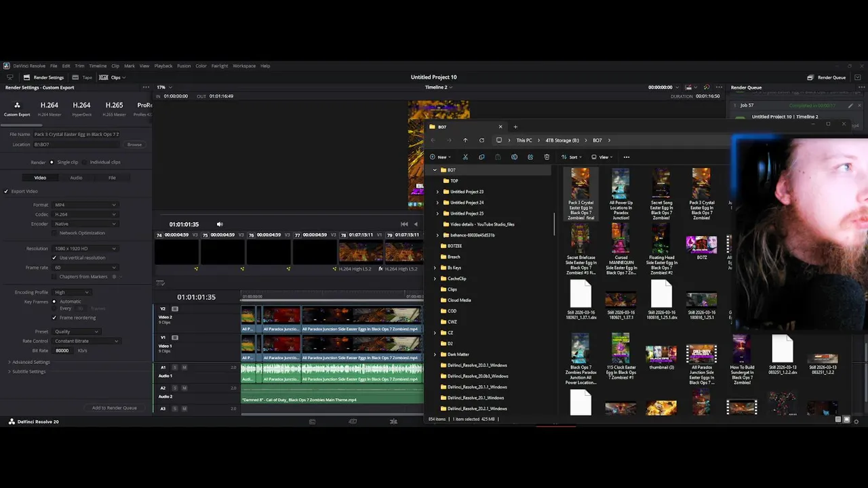This screenshot has width=868, height=488.
Task: Open Render Settings panel button
Action: (43, 77)
